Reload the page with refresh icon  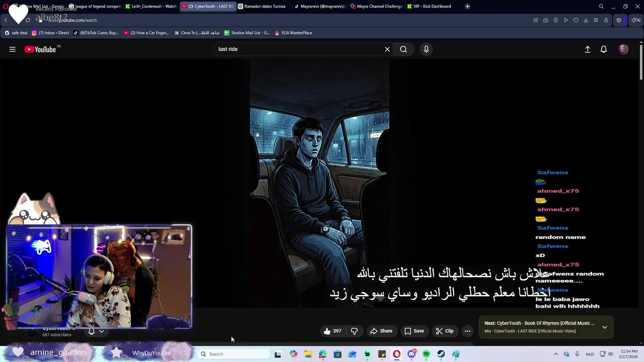tap(28, 20)
